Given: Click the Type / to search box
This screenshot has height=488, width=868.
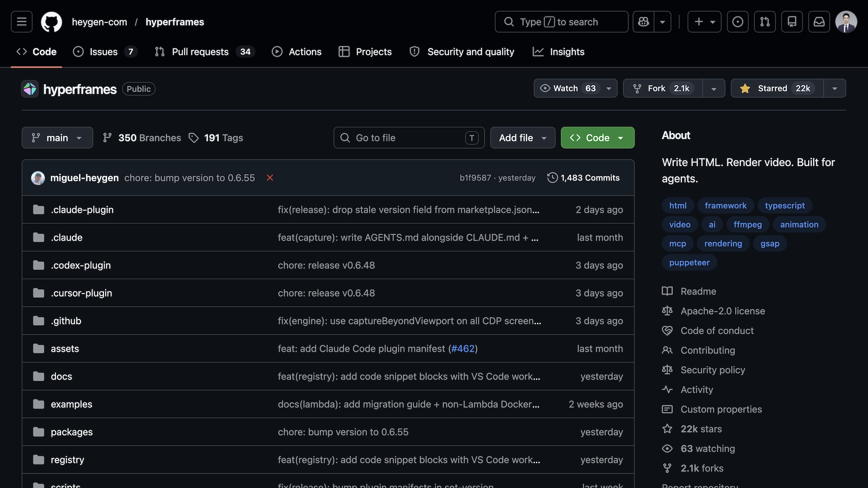Looking at the screenshot, I should click(561, 22).
